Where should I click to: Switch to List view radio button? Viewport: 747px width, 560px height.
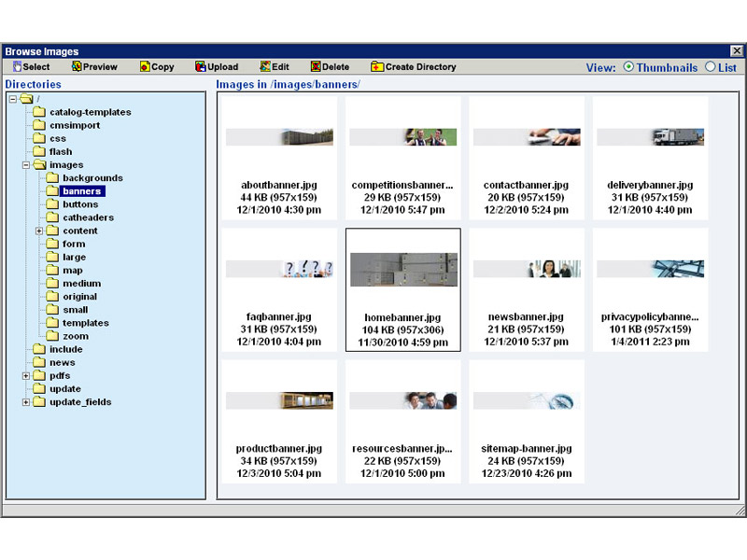coord(711,67)
